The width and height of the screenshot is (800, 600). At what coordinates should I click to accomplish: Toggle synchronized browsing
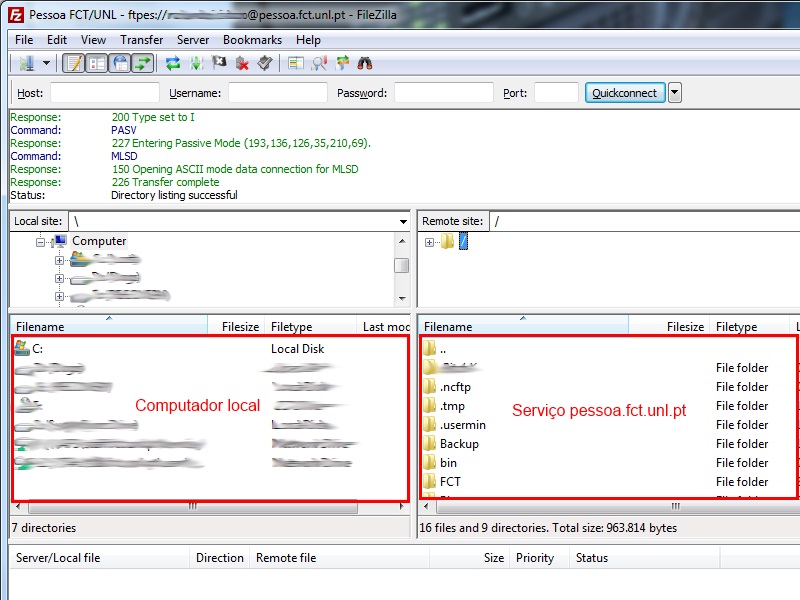pos(342,63)
